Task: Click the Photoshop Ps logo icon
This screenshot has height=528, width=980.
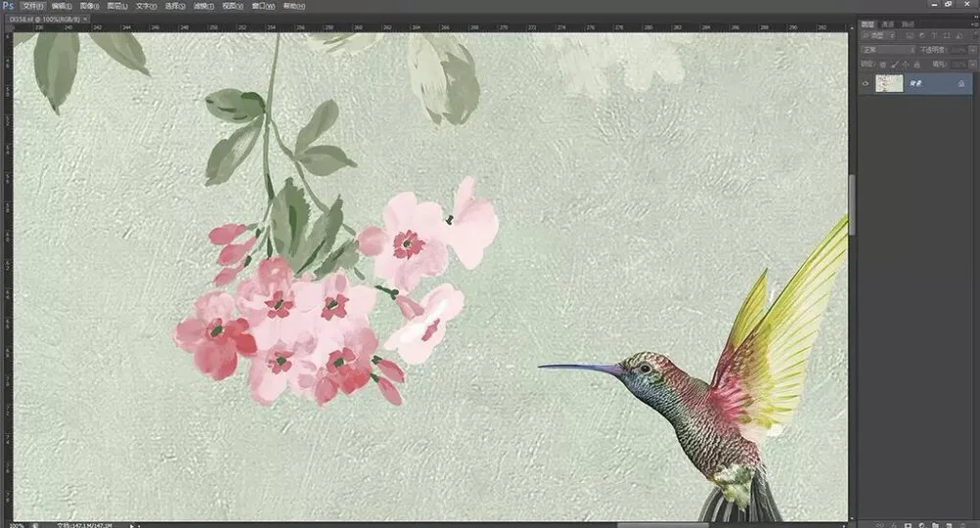Action: pos(9,6)
